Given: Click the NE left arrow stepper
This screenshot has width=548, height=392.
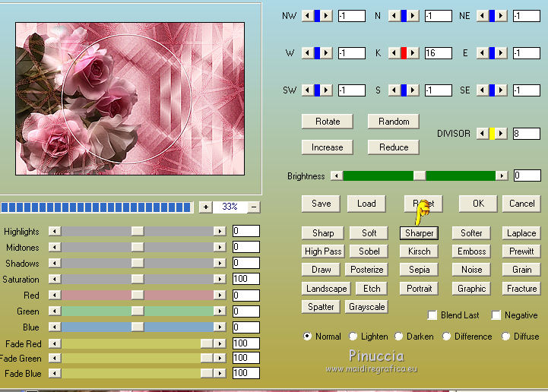Looking at the screenshot, I should 483,16.
